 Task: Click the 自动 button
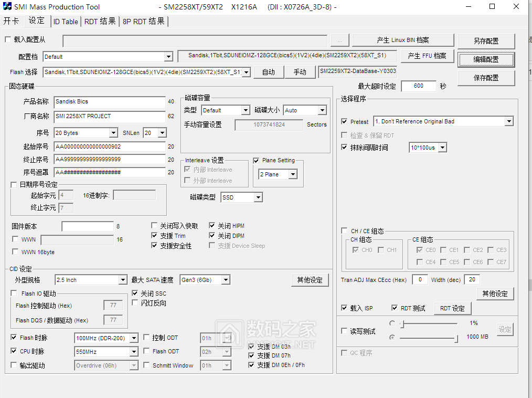pyautogui.click(x=269, y=72)
